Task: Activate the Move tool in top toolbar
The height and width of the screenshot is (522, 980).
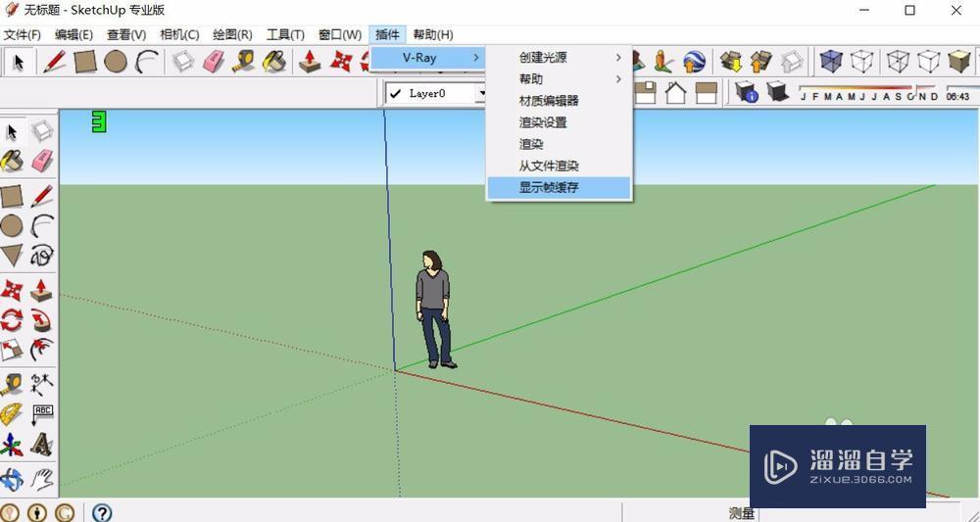Action: 341,62
